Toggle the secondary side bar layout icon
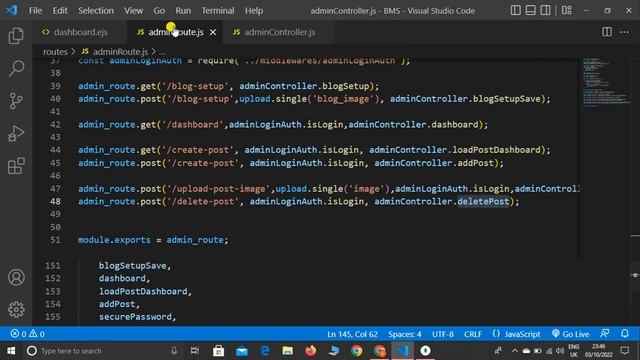Screen dimensions: 640x360 point(545,10)
